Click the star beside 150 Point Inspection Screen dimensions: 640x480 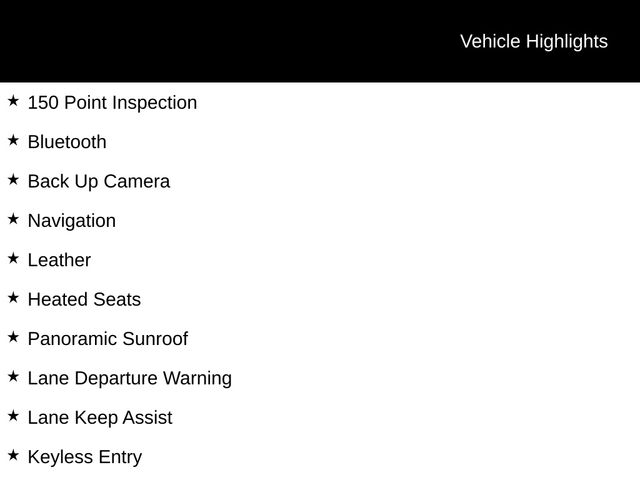click(x=13, y=101)
